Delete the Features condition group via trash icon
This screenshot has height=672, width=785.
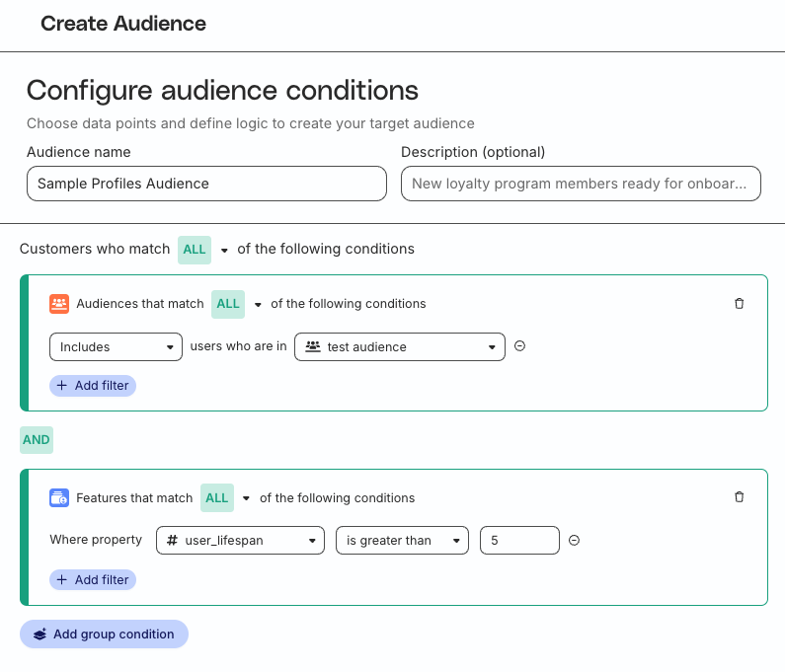(740, 498)
